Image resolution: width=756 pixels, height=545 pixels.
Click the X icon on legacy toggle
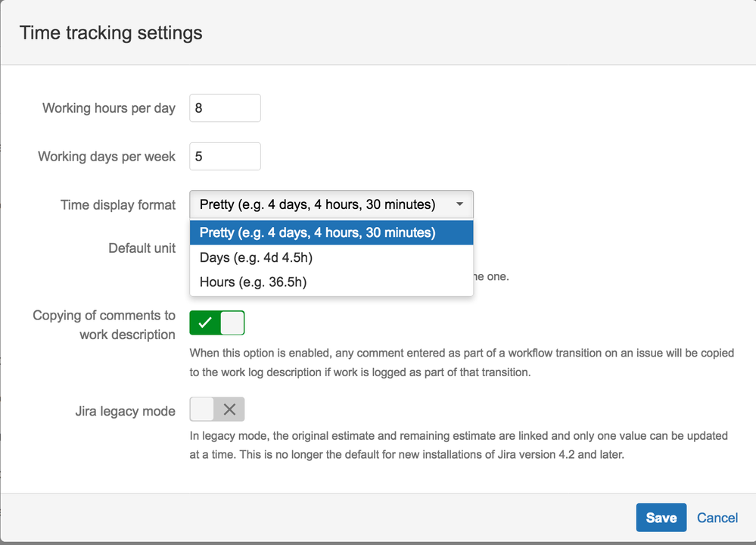(230, 410)
